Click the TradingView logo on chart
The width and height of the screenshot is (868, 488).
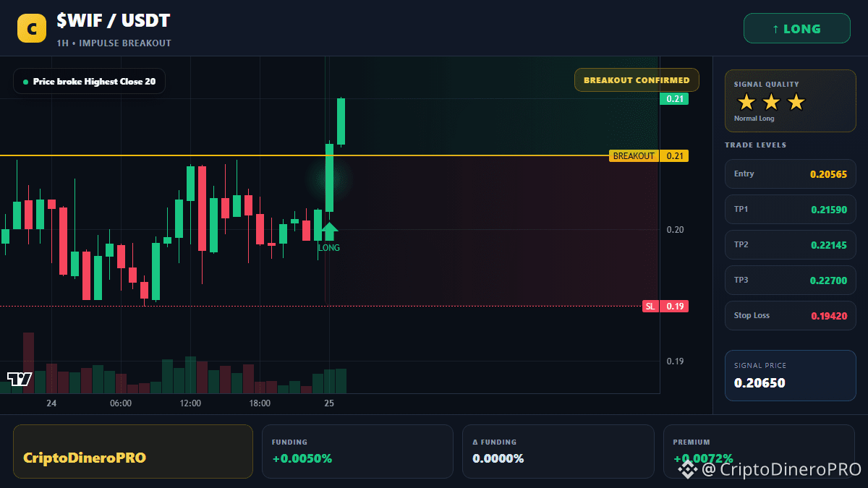click(20, 379)
